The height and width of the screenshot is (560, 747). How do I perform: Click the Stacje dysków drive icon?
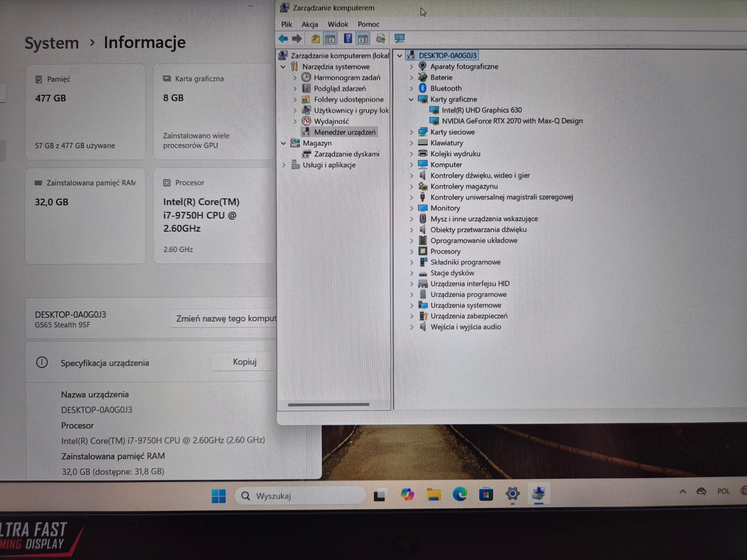click(x=422, y=273)
